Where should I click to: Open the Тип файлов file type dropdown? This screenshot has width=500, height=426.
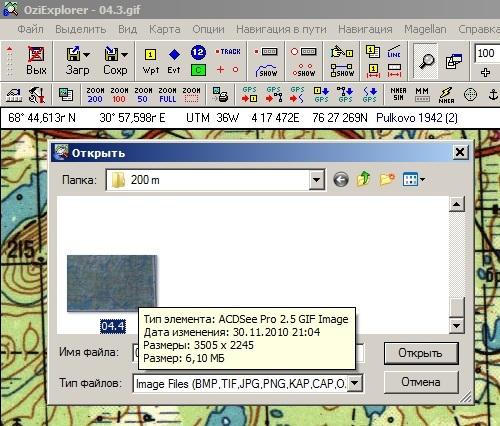point(355,383)
